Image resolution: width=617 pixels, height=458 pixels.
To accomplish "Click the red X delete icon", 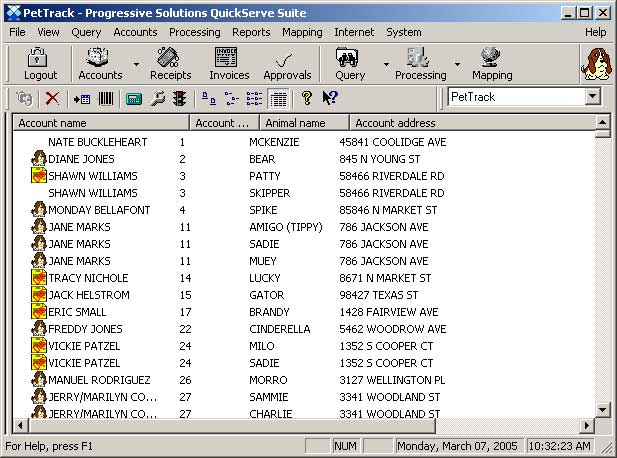I will 52,98.
